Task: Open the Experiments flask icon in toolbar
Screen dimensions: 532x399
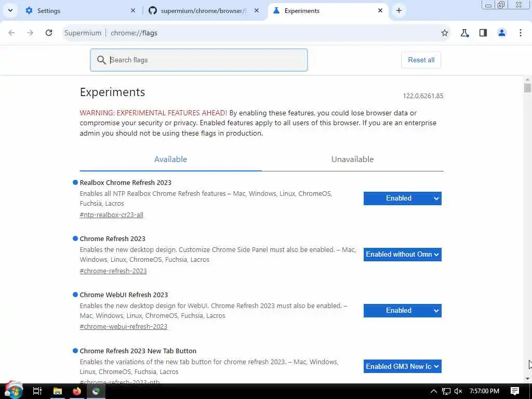Action: click(464, 33)
